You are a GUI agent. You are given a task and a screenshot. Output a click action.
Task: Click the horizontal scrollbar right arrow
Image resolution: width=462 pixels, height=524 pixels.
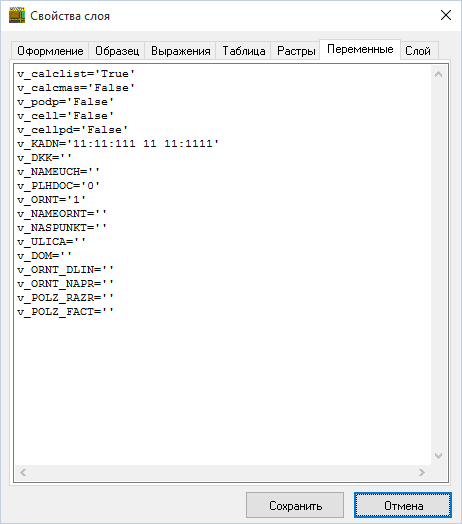(x=422, y=472)
